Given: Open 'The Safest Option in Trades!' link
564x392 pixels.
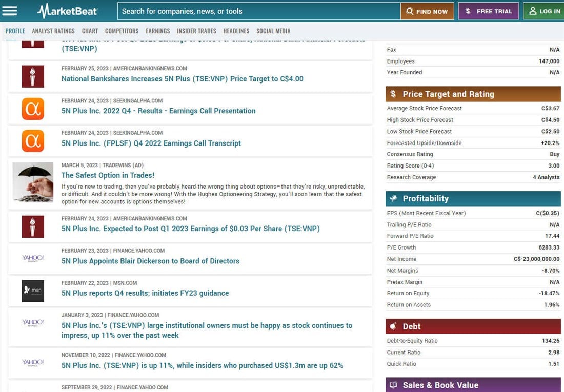Looking at the screenshot, I should coord(108,175).
